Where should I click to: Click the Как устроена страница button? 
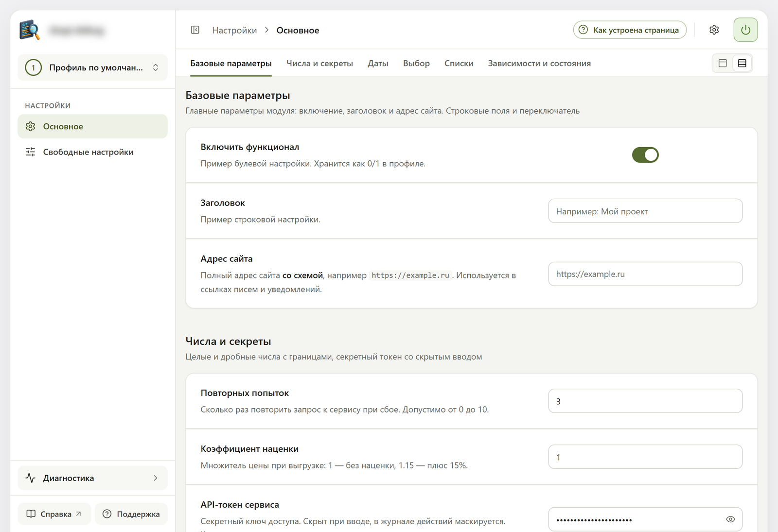pos(630,30)
